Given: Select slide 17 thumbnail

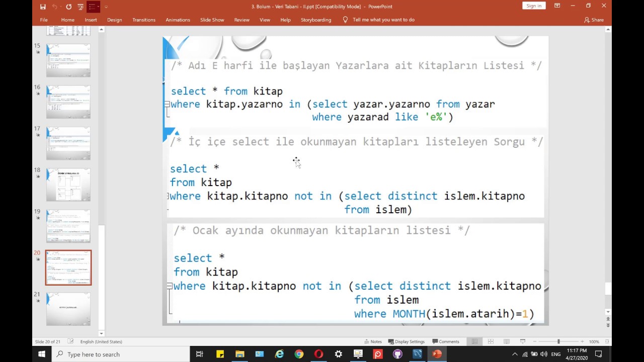Looking at the screenshot, I should pyautogui.click(x=68, y=143).
